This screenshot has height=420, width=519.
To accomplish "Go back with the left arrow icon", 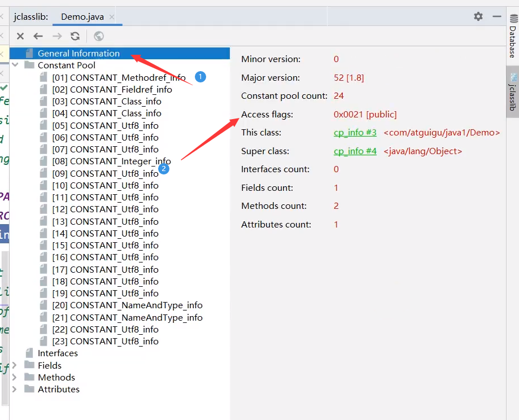I will (38, 36).
